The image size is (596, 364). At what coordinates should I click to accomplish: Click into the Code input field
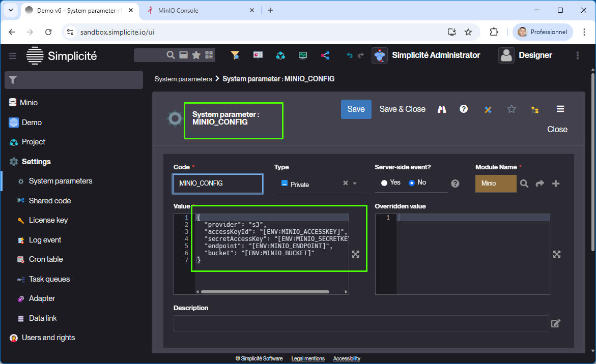218,184
